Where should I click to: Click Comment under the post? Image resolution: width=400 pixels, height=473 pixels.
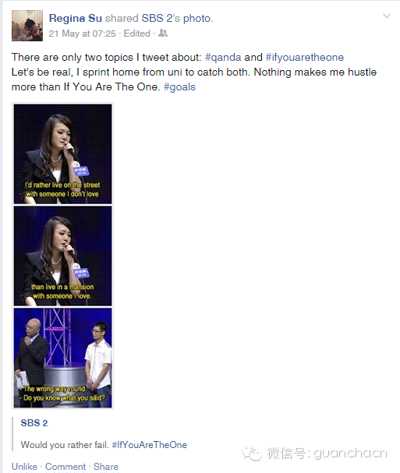tap(65, 467)
